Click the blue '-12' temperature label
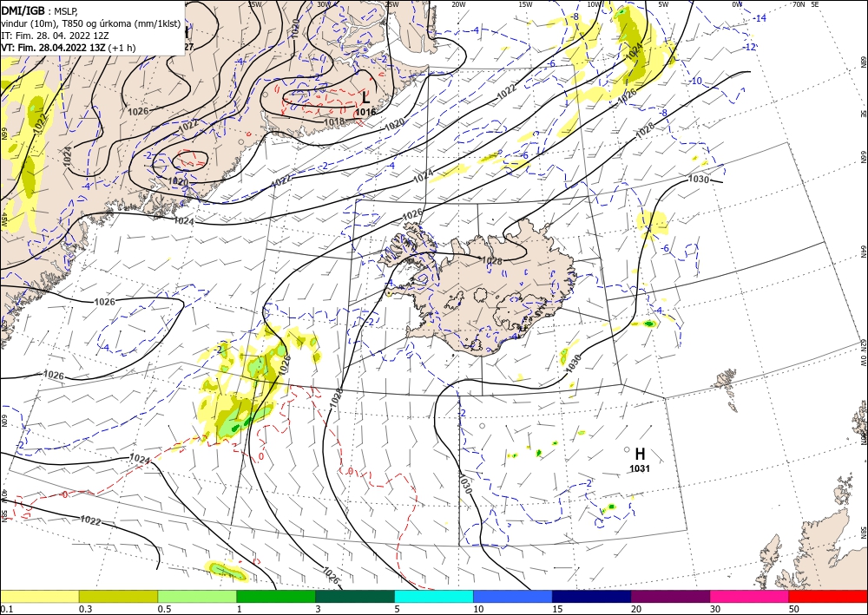 [750, 48]
